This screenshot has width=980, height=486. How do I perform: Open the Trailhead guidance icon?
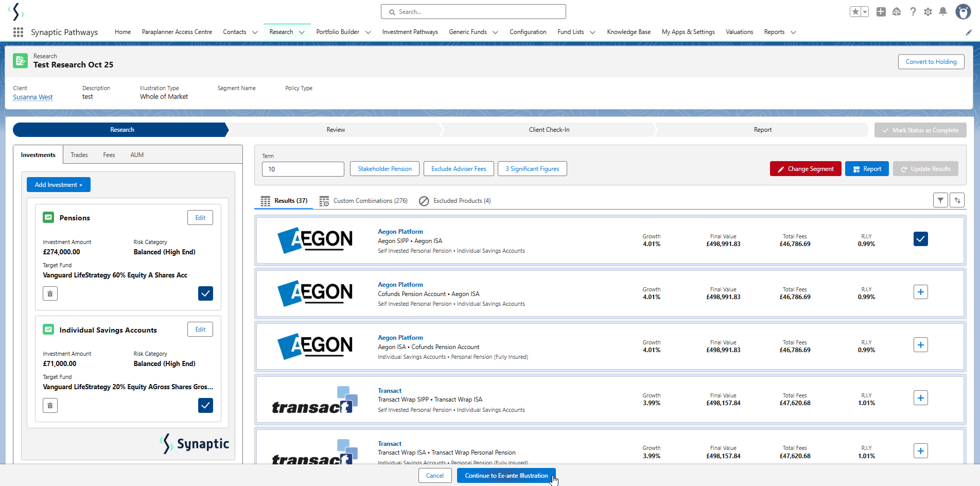click(x=897, y=12)
